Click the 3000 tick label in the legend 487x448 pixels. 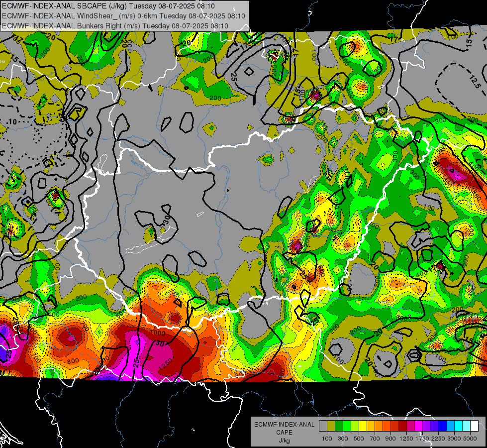tap(454, 439)
